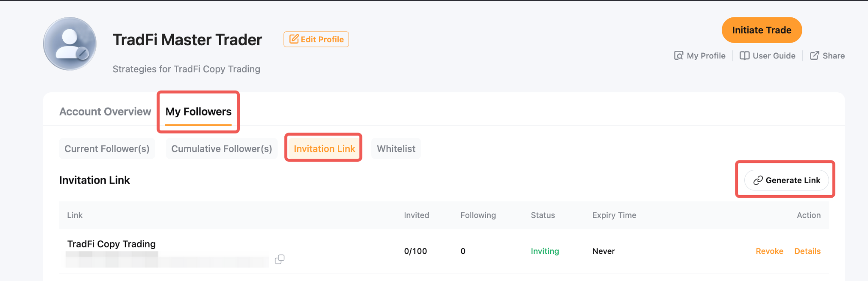Click the orange Initiate Trade button
The height and width of the screenshot is (281, 868).
pyautogui.click(x=762, y=30)
